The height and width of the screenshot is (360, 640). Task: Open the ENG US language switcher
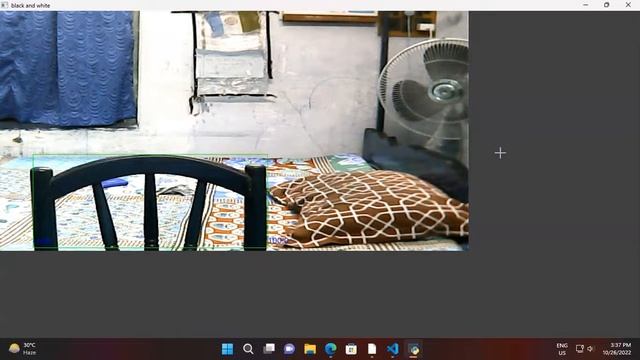(562, 349)
